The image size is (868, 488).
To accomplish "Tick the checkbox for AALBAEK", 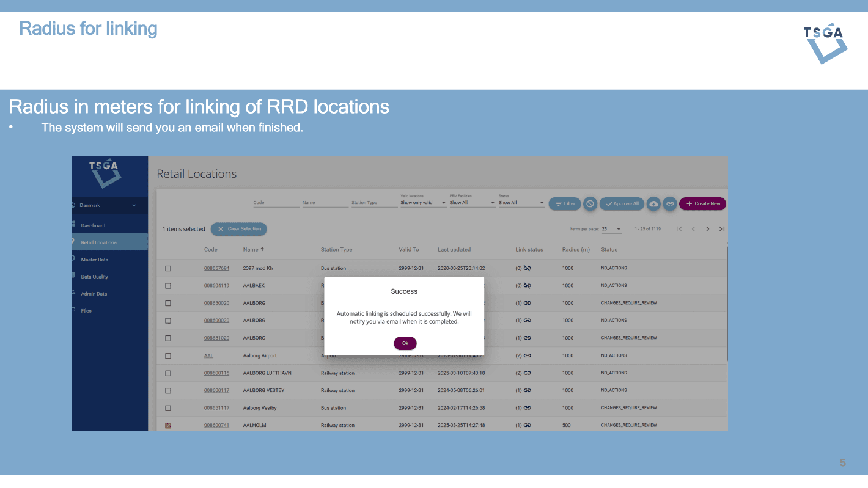I will (x=168, y=286).
